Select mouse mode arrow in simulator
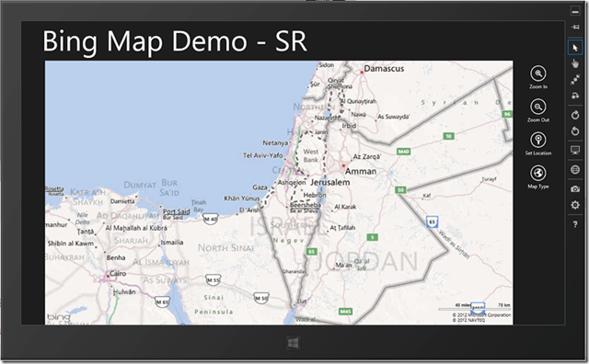 pos(575,48)
